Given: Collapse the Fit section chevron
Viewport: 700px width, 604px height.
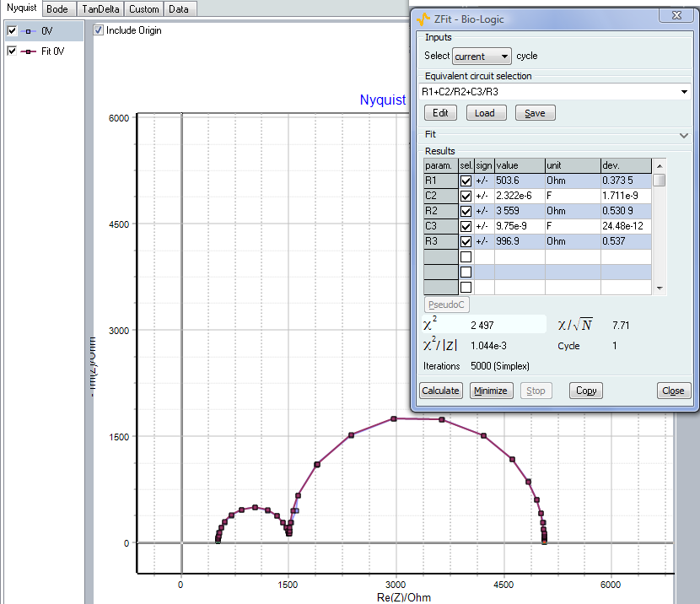Looking at the screenshot, I should point(683,135).
